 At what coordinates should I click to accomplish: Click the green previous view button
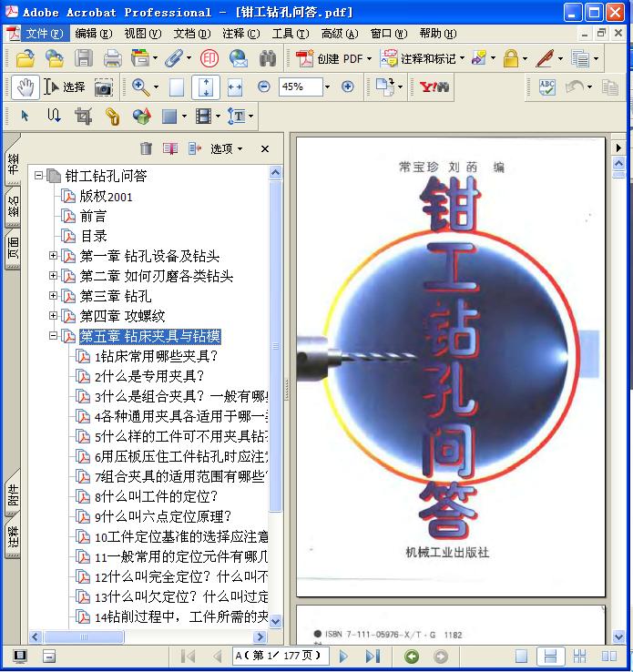(412, 657)
